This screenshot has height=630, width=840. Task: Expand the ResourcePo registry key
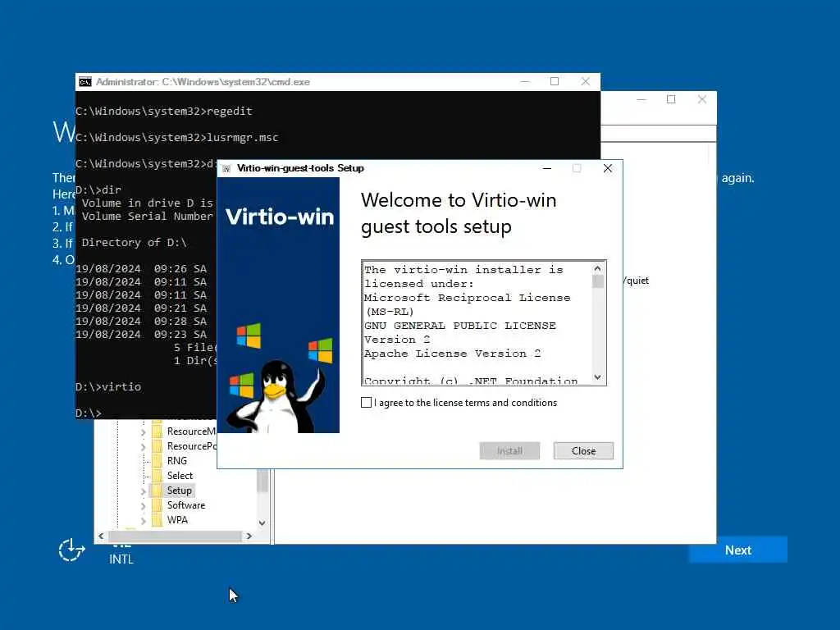(x=143, y=447)
